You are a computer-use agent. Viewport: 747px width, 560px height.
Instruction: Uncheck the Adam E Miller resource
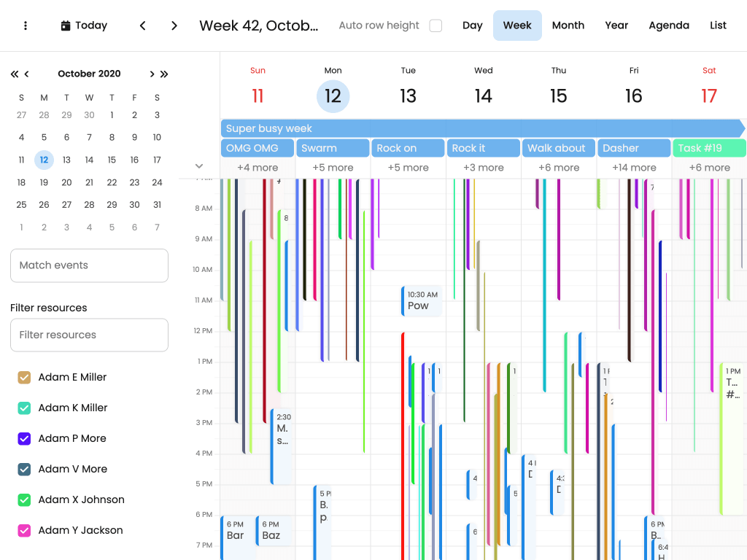click(x=24, y=377)
